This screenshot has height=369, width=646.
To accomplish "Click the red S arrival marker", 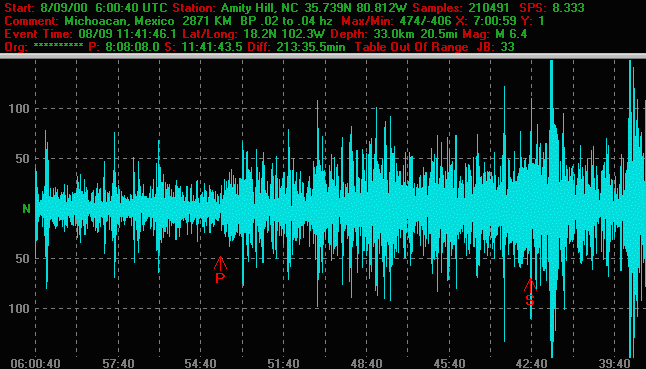I will [x=530, y=292].
